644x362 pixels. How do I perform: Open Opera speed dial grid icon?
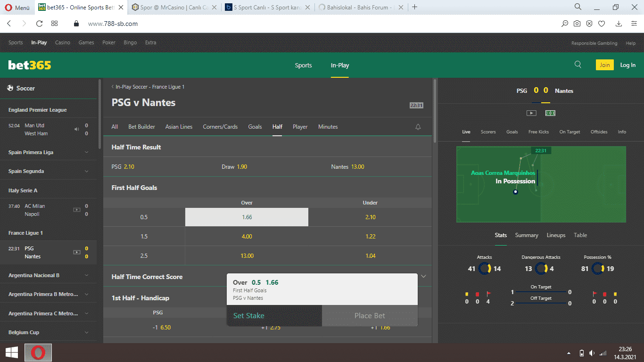coord(54,24)
